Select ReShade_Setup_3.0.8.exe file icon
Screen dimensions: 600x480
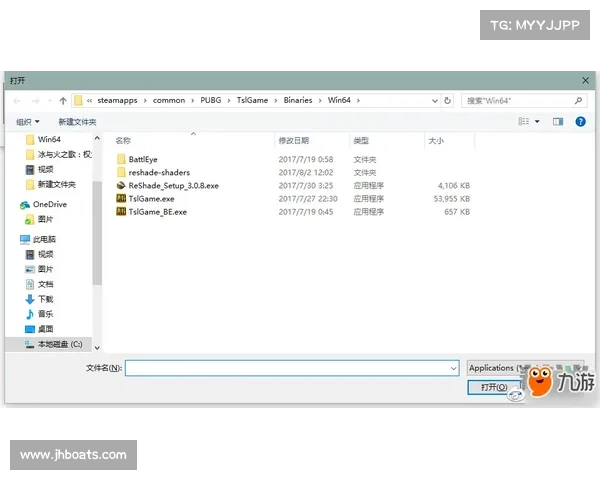[x=121, y=185]
